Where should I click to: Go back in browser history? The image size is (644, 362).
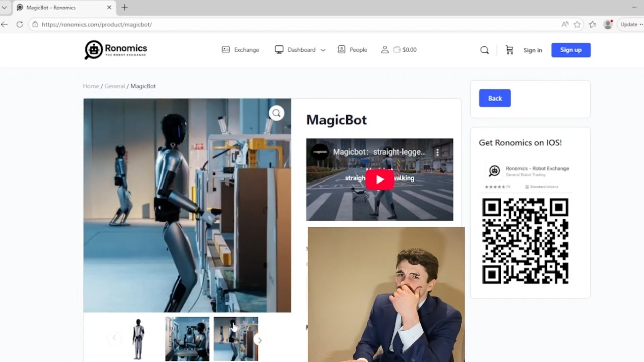coord(4,24)
